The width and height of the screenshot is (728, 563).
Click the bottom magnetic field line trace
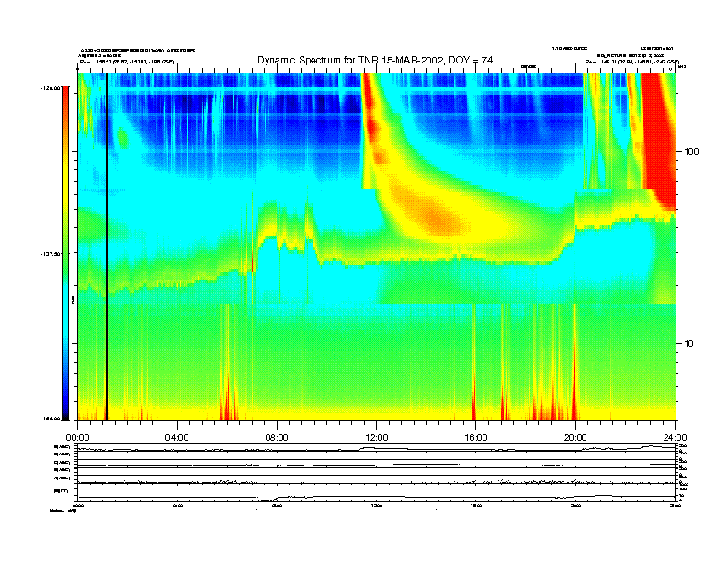pyautogui.click(x=376, y=497)
